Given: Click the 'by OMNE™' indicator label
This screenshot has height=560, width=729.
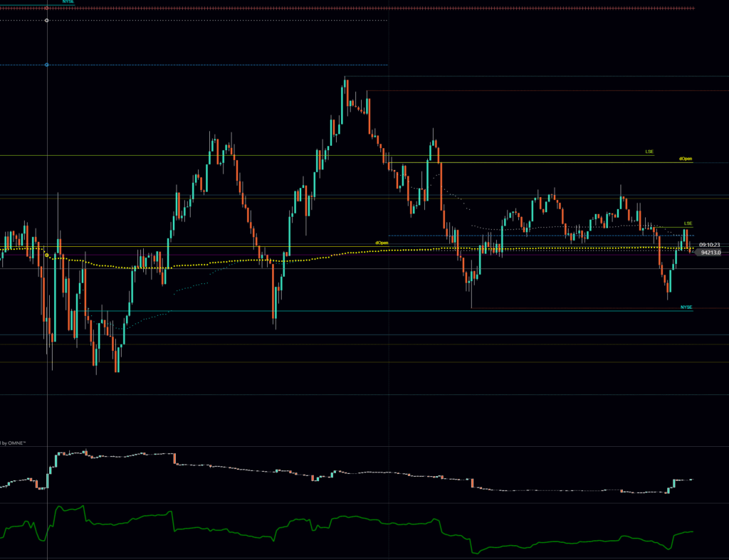Looking at the screenshot, I should pos(13,443).
